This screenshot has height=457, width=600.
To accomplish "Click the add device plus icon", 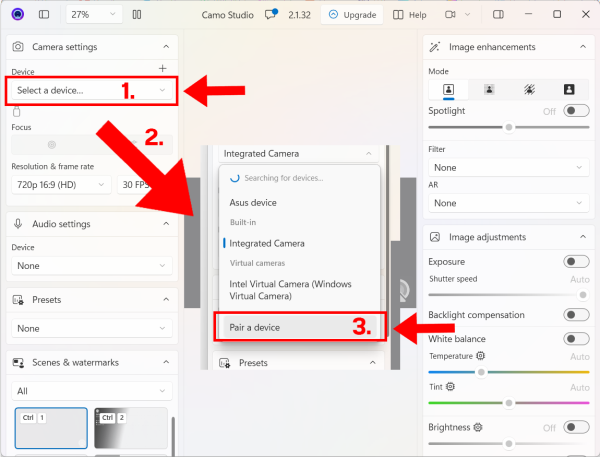I will [162, 68].
